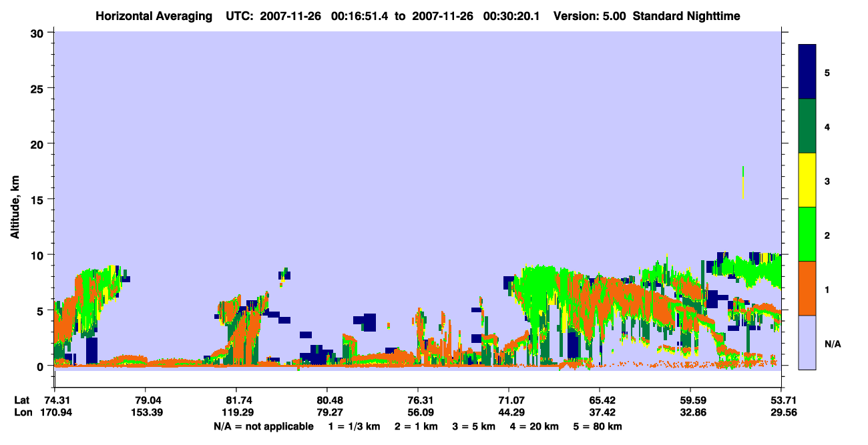This screenshot has height=445, width=868.
Task: Click the 'N/A = not applicable' legend text
Action: pyautogui.click(x=263, y=426)
